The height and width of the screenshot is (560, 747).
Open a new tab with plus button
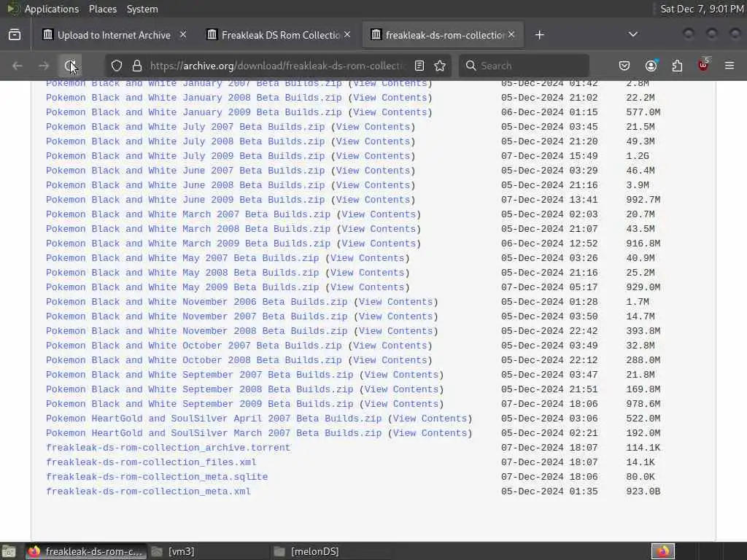click(x=539, y=35)
